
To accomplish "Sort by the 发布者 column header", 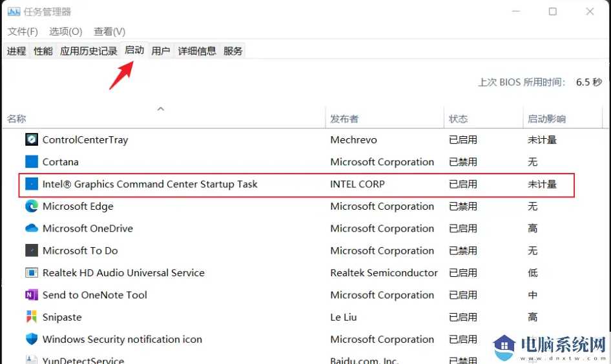I will pyautogui.click(x=344, y=119).
